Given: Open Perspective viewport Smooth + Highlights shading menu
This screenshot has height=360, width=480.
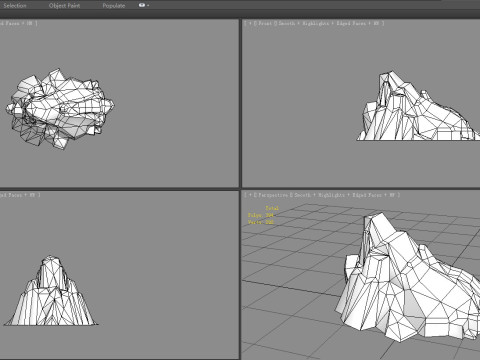Looking at the screenshot, I should coord(346,195).
